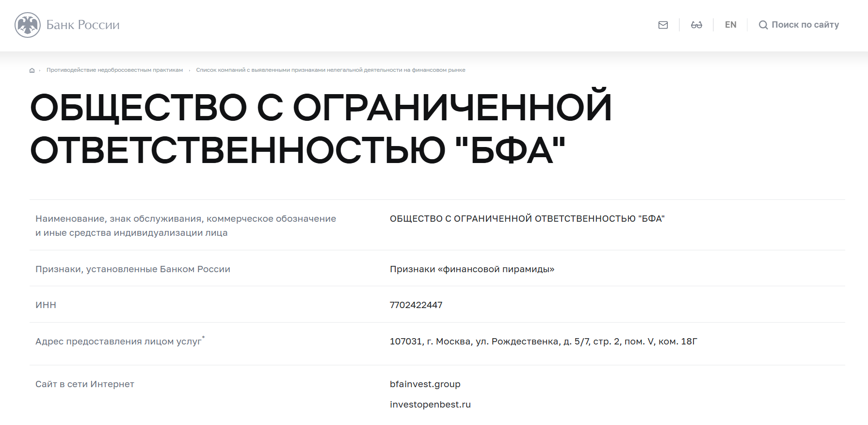The width and height of the screenshot is (868, 425).
Task: Click the search magnifier icon
Action: (x=763, y=25)
